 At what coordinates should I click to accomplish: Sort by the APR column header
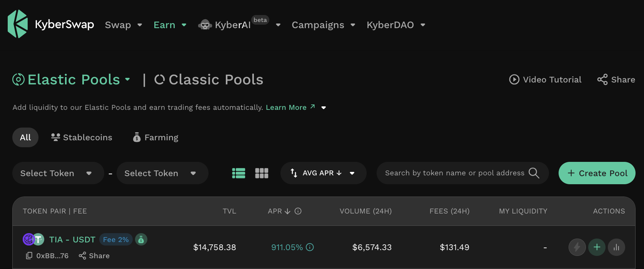tap(279, 211)
